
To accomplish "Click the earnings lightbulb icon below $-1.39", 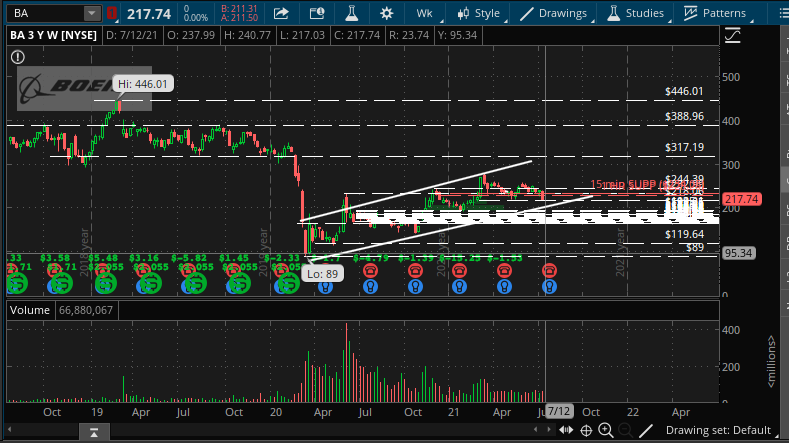I will [415, 287].
